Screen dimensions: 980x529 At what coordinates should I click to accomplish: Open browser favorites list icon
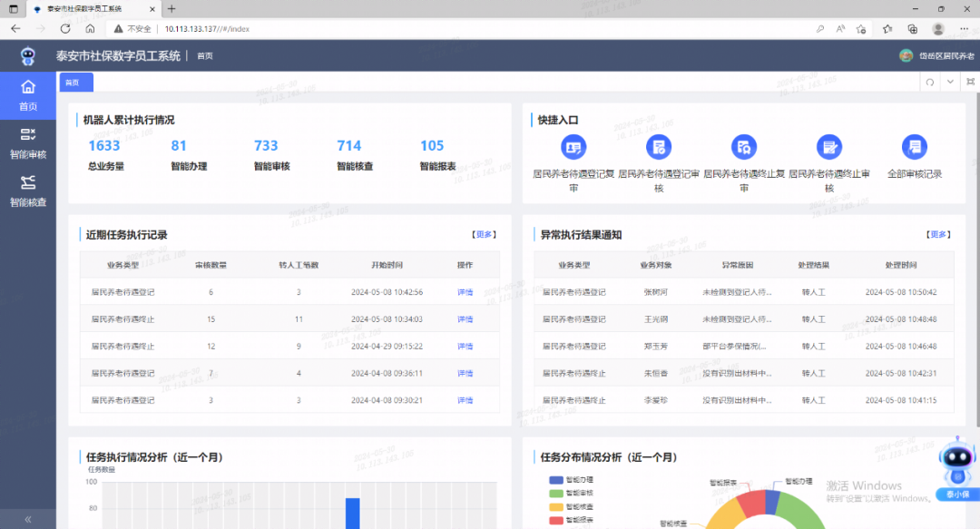click(x=887, y=29)
